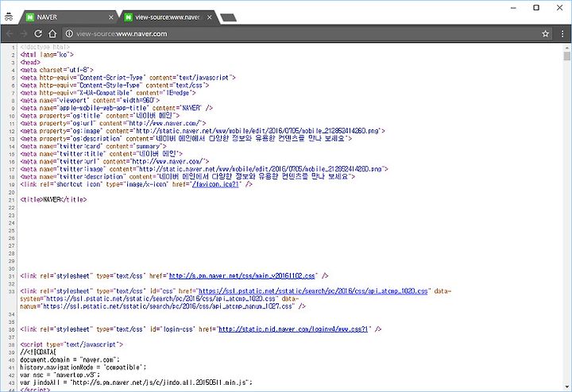Click Naver favicon on view-source tab
572x392 pixels.
(x=128, y=17)
